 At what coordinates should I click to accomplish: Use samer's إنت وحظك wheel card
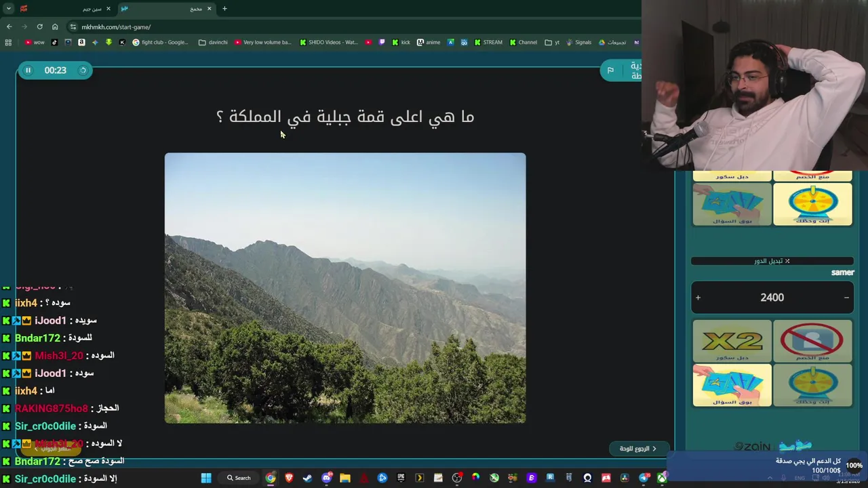pos(812,385)
